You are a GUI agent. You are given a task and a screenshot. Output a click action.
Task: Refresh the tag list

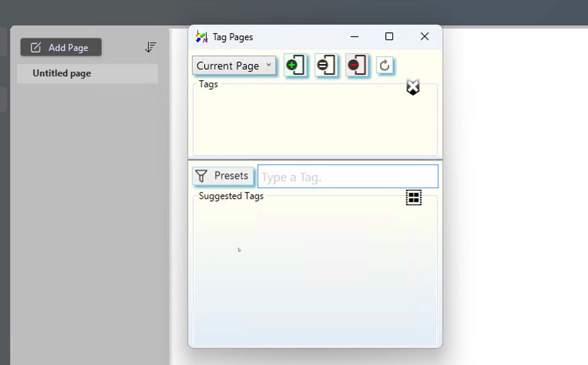coord(385,65)
